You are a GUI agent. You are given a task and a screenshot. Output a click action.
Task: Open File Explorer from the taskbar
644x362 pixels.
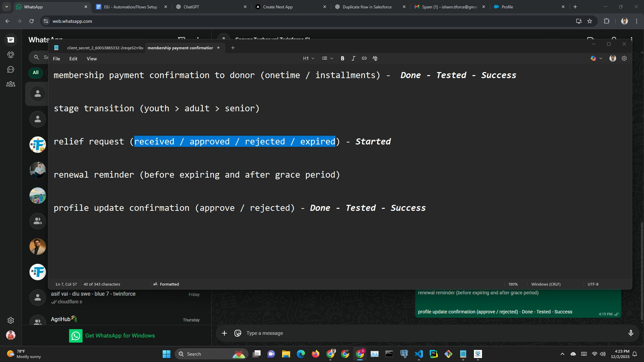coord(286,354)
